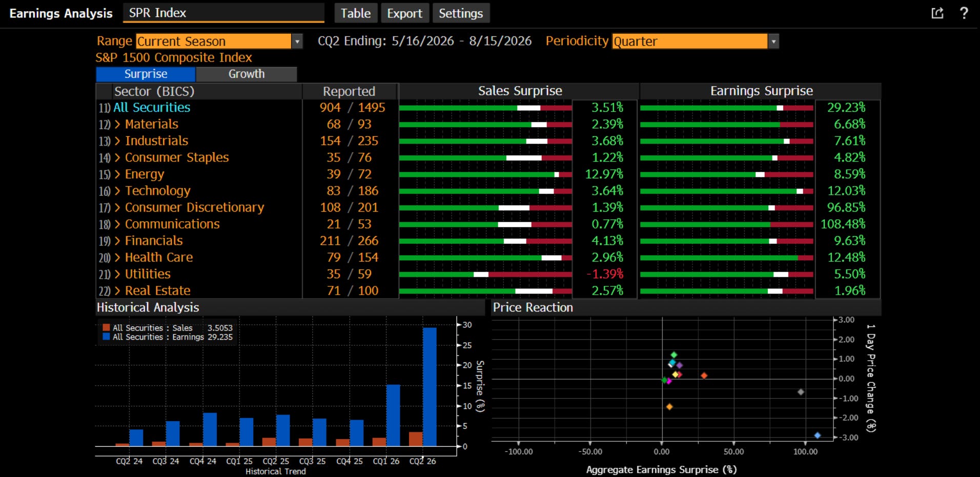The height and width of the screenshot is (477, 980).
Task: Click the Reported column header
Action: tap(349, 91)
